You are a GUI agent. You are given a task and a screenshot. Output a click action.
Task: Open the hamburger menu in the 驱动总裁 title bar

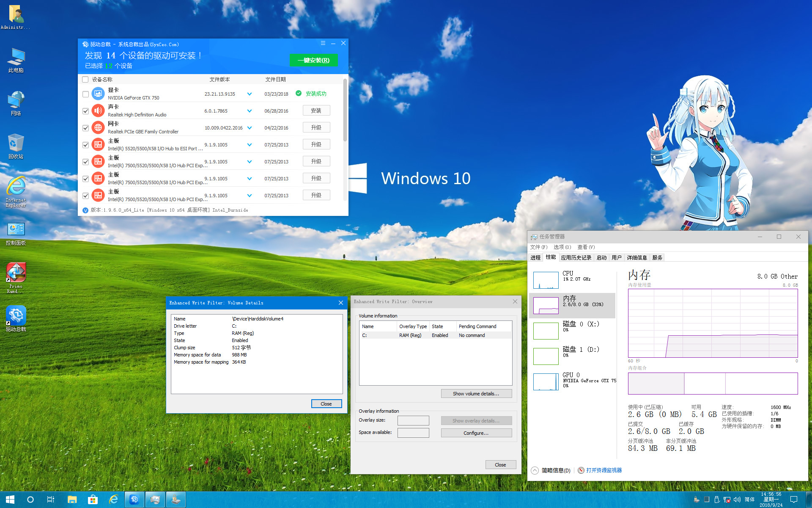point(323,43)
